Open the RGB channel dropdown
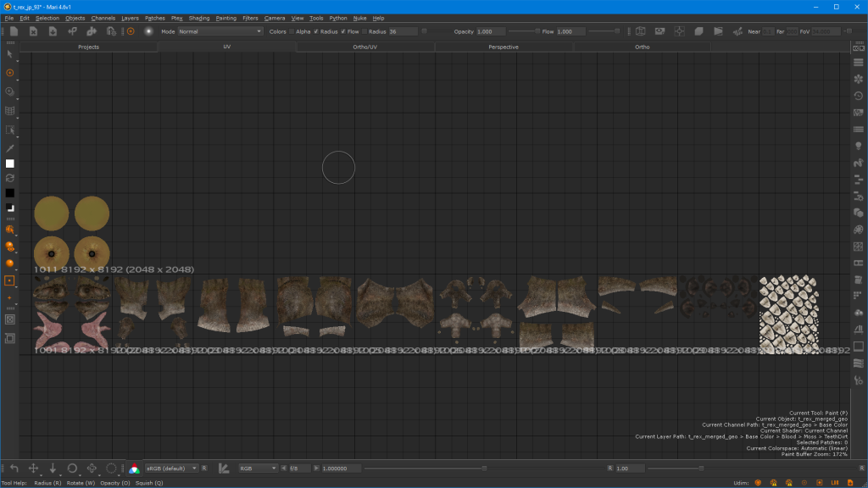This screenshot has height=488, width=868. point(258,468)
